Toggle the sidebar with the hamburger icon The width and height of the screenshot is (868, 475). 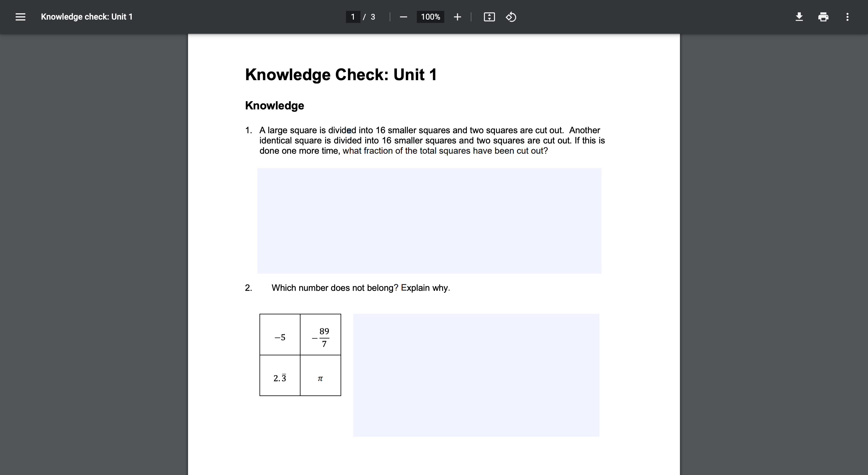point(20,17)
